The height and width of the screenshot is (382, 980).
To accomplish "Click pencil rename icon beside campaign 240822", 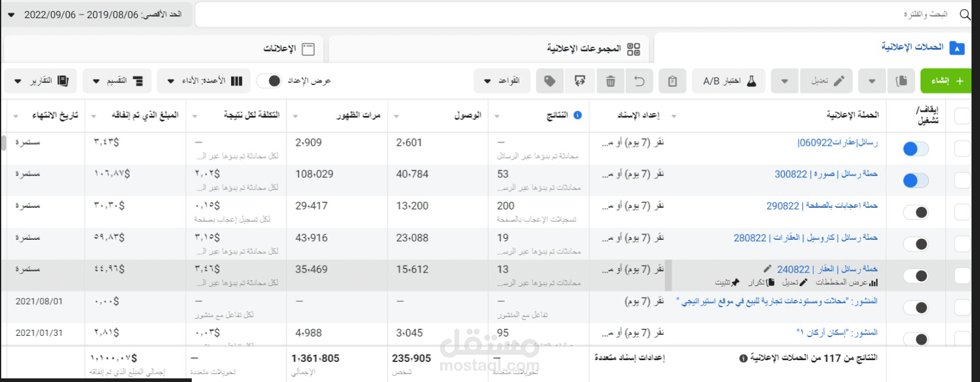I will coord(767,269).
